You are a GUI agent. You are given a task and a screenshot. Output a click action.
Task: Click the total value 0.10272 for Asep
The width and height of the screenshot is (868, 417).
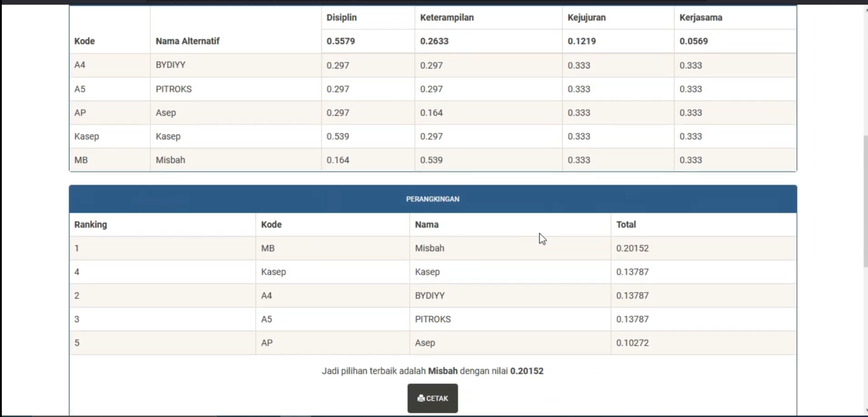click(x=632, y=343)
